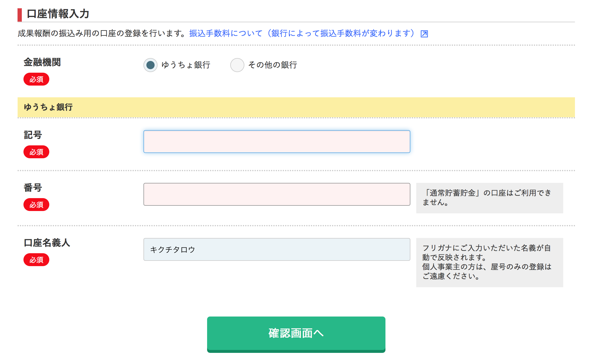This screenshot has height=364, width=599.
Task: Click the 番号 label
Action: (33, 188)
